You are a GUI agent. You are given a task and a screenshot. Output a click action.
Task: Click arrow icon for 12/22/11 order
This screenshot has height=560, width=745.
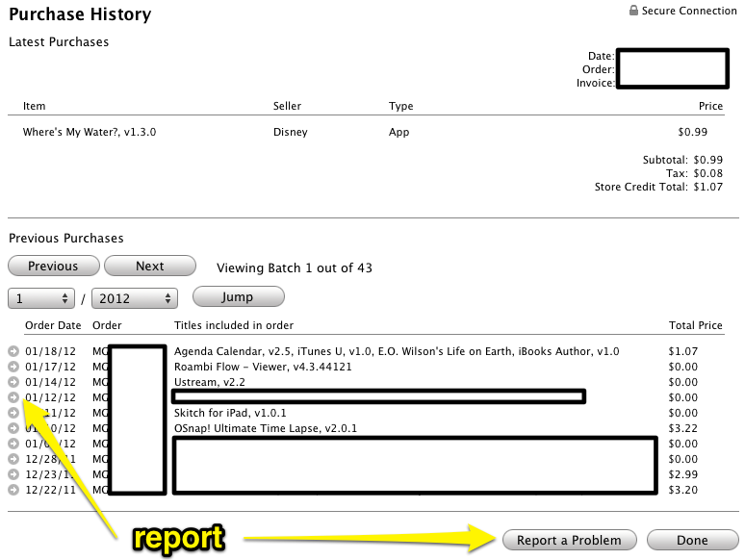click(x=13, y=490)
